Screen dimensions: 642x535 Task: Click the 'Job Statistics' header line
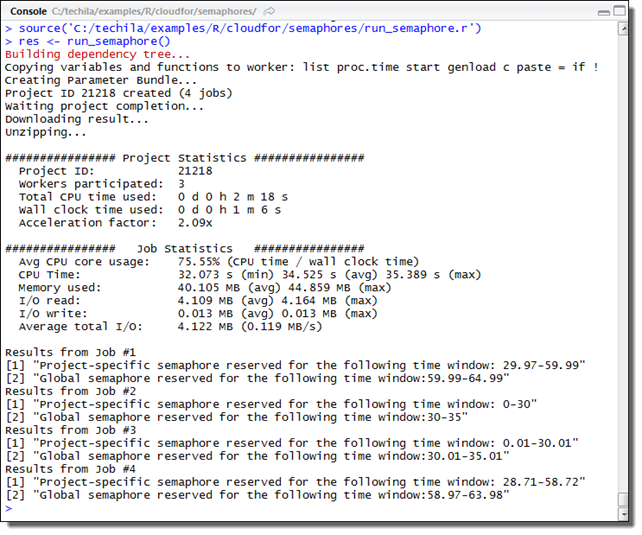click(185, 248)
